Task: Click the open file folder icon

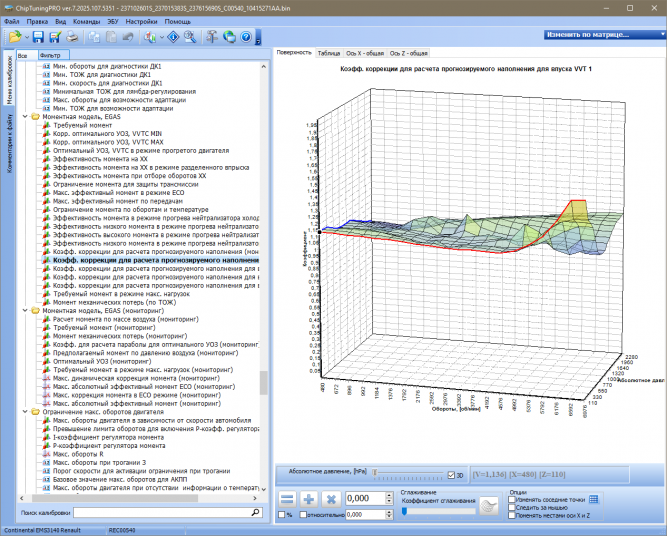Action: click(14, 37)
